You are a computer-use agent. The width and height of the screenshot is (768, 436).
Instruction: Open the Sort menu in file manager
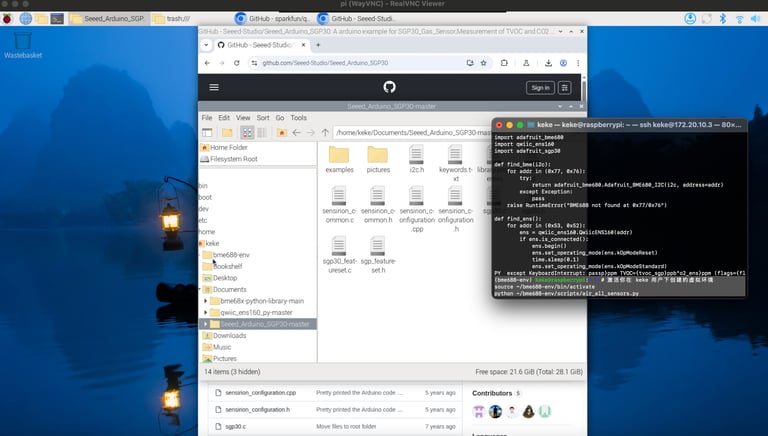(263, 118)
